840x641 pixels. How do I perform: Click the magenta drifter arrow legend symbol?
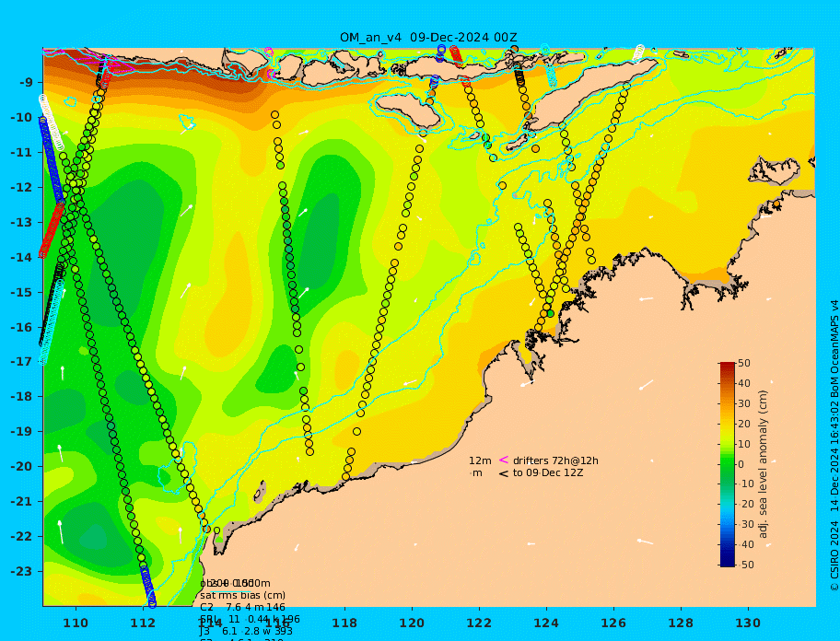[504, 460]
